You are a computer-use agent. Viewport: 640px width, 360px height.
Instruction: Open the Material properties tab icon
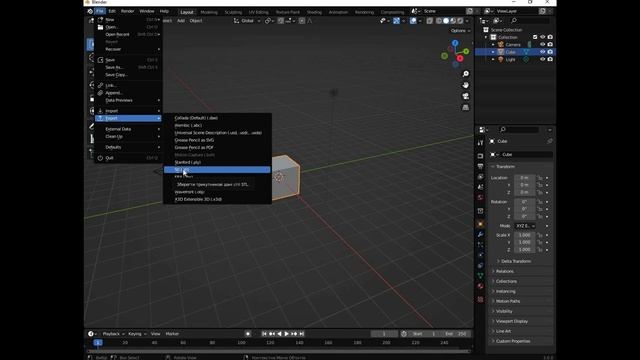click(x=480, y=286)
